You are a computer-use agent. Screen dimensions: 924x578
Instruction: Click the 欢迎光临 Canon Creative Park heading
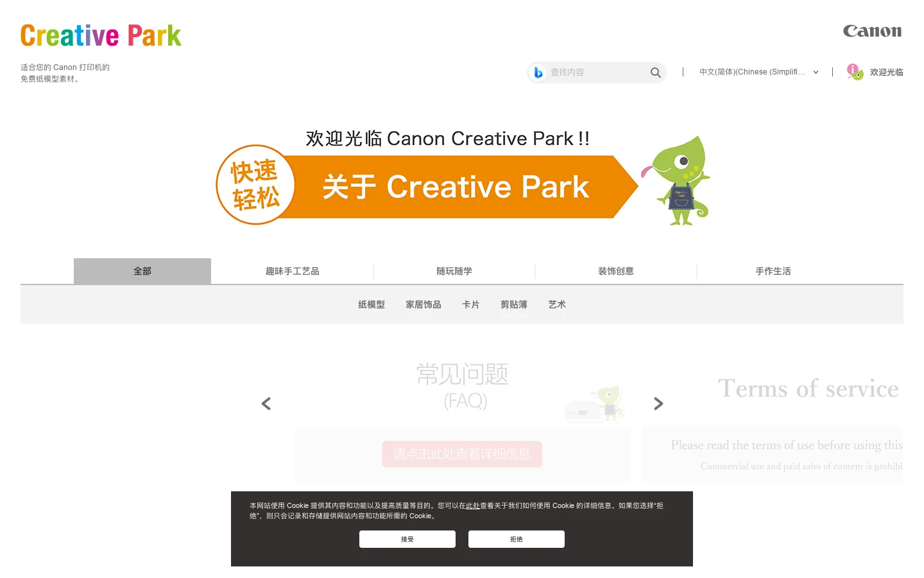tap(447, 138)
